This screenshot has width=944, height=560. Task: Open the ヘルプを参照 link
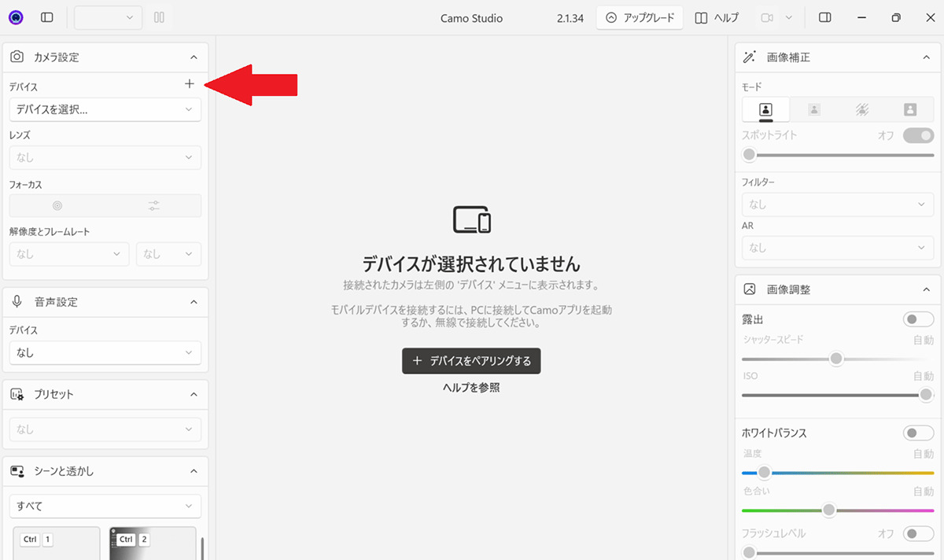click(471, 388)
